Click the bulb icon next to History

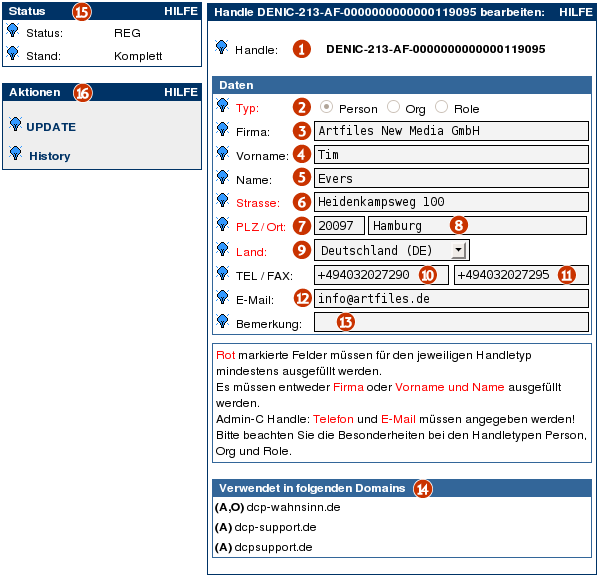pyautogui.click(x=15, y=153)
